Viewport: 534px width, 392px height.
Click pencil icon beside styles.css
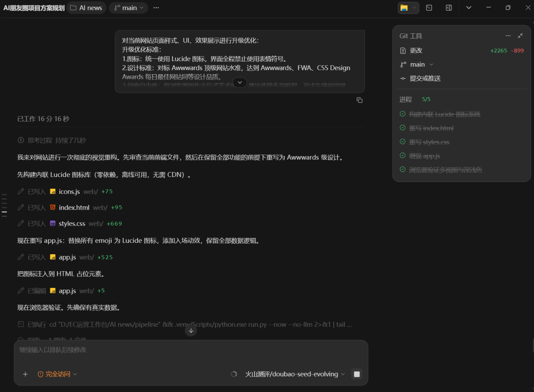(21, 224)
